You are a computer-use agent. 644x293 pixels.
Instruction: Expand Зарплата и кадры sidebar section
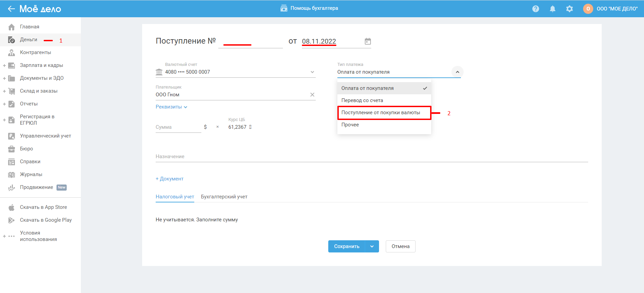(4, 66)
